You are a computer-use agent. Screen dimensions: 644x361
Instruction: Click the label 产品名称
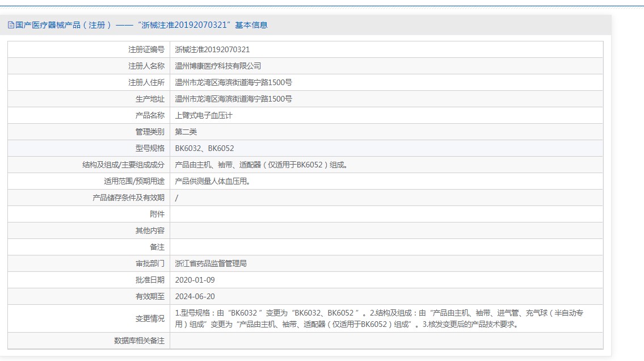tap(150, 115)
